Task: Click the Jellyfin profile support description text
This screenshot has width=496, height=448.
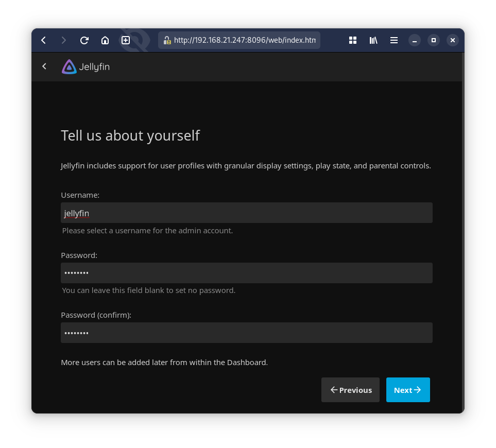Action: 246,166
